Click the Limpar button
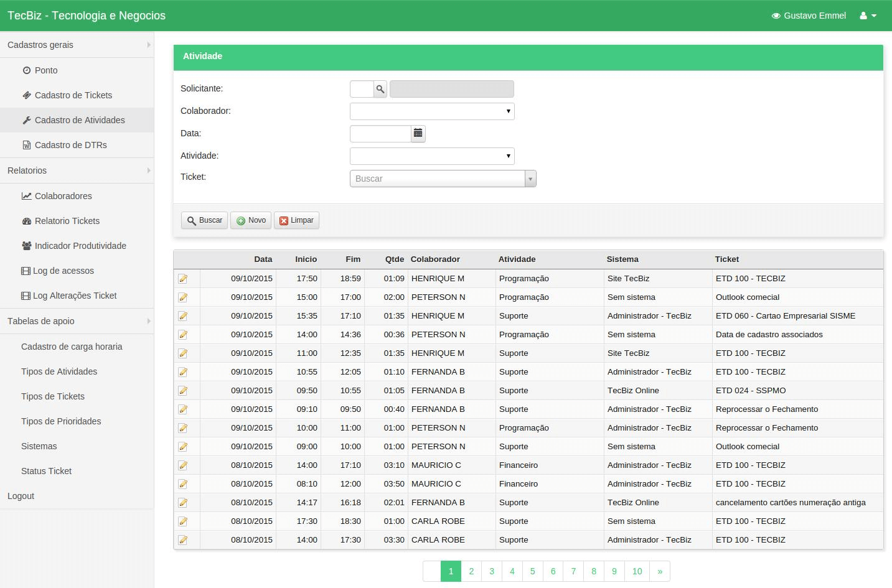Image resolution: width=892 pixels, height=588 pixels. tap(296, 220)
